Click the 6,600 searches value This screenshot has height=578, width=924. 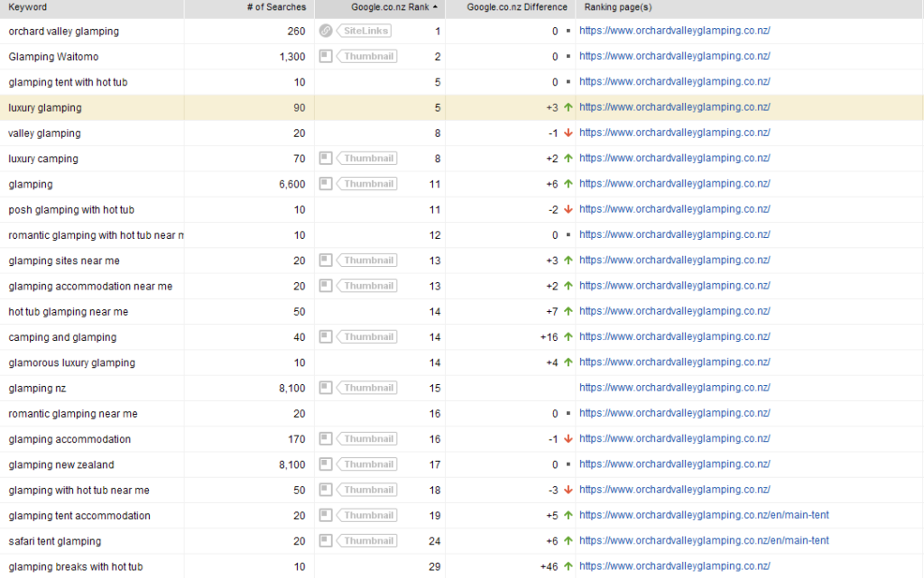pyautogui.click(x=292, y=184)
